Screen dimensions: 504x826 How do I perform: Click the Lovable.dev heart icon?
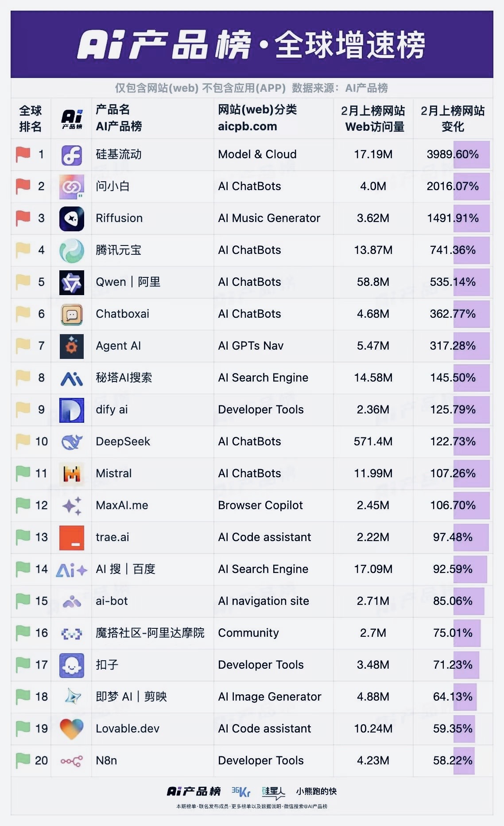pos(71,729)
